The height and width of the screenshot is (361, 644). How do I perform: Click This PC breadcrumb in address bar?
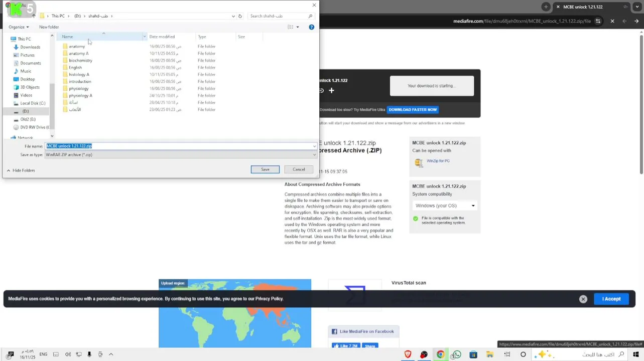tap(58, 16)
